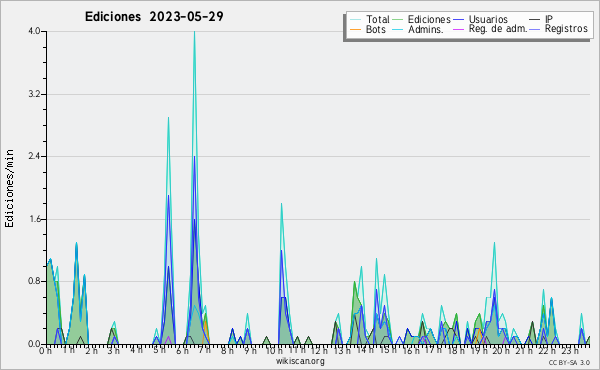600x370 pixels.
Task: Select the 'IP' legend label
Action: 549,19
